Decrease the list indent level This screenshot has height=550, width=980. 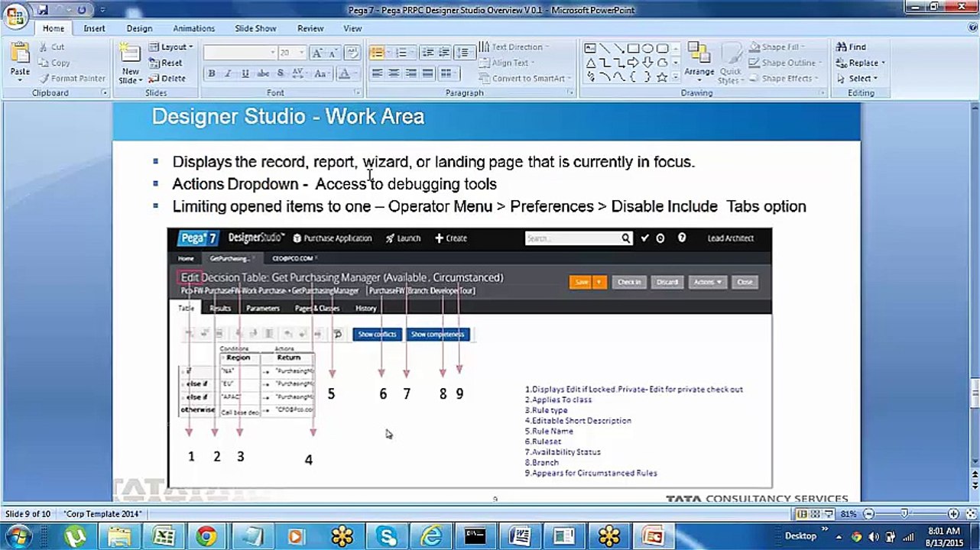[x=428, y=53]
